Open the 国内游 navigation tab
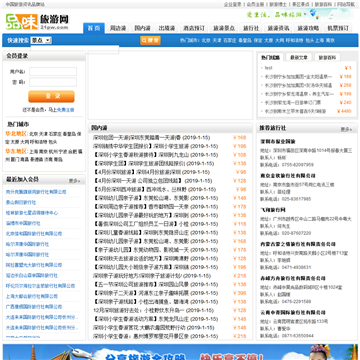The height and width of the screenshot is (360, 360). click(x=142, y=28)
